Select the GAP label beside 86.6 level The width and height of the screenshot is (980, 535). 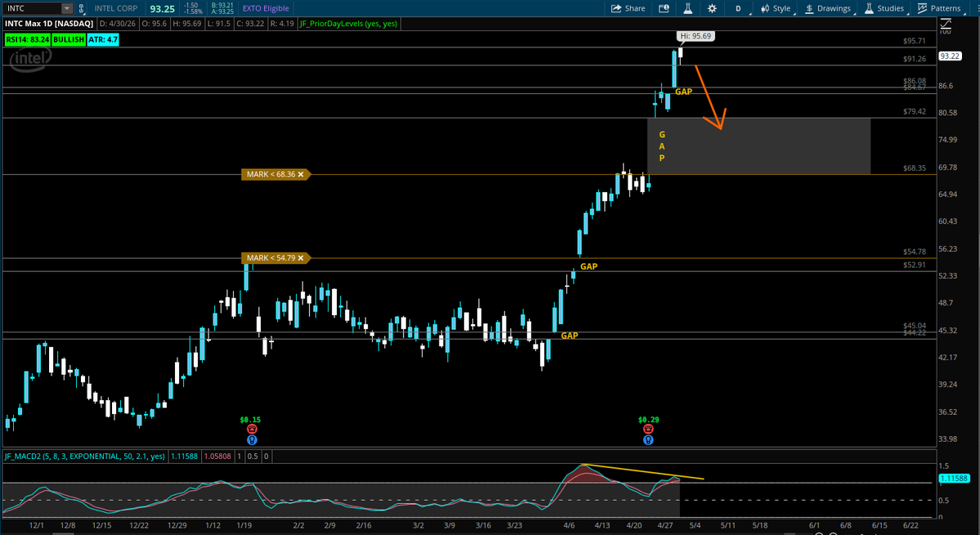coord(684,91)
